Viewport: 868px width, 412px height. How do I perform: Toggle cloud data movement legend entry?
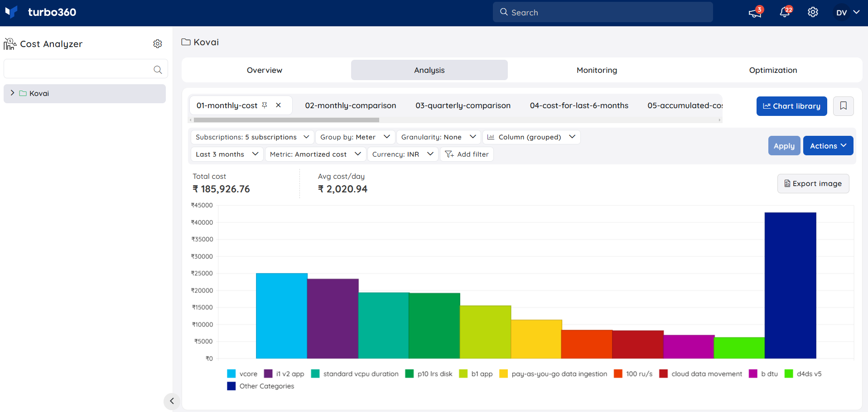(x=701, y=374)
